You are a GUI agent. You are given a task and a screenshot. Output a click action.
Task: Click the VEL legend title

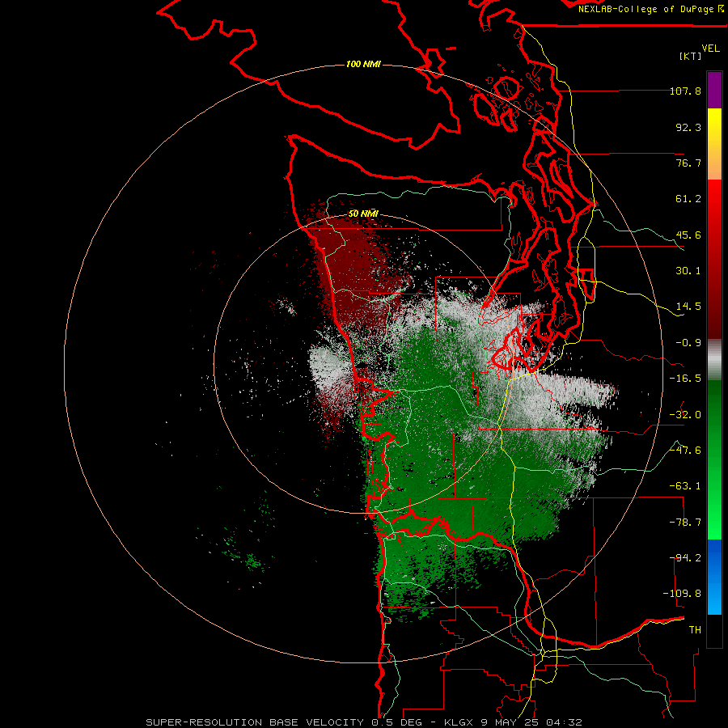pyautogui.click(x=710, y=49)
